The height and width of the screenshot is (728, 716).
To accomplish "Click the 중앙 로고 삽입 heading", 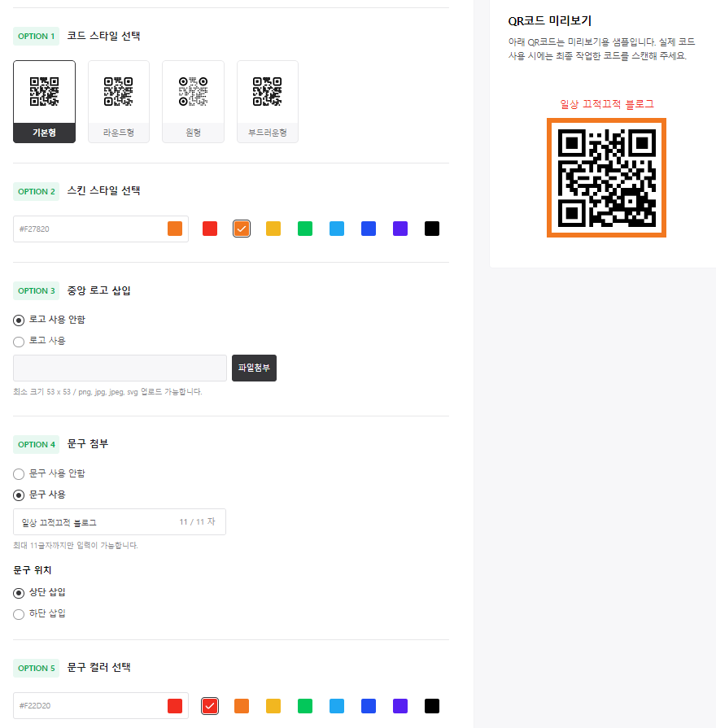I will 99,290.
